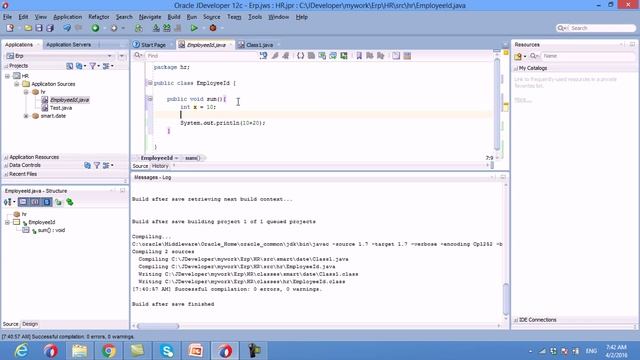Screen dimensions: 640x360
Task: Click the search magnifier icon beside Find field
Action: [x=138, y=56]
